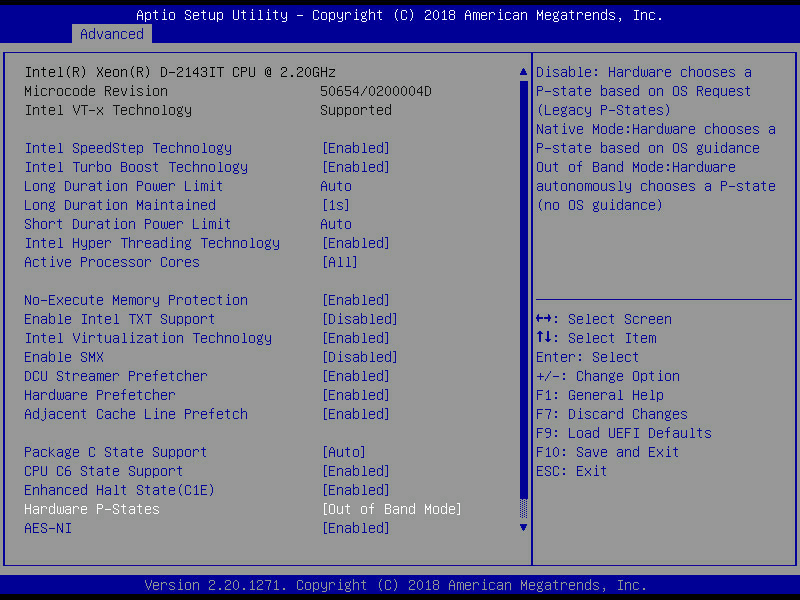
Task: Click scrollbar down arrow
Action: 523,528
